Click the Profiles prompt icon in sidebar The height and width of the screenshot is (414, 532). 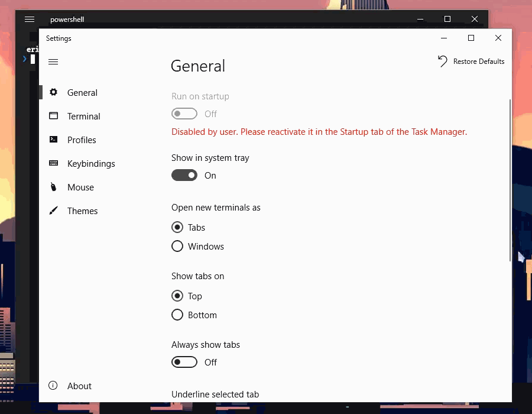coord(53,140)
